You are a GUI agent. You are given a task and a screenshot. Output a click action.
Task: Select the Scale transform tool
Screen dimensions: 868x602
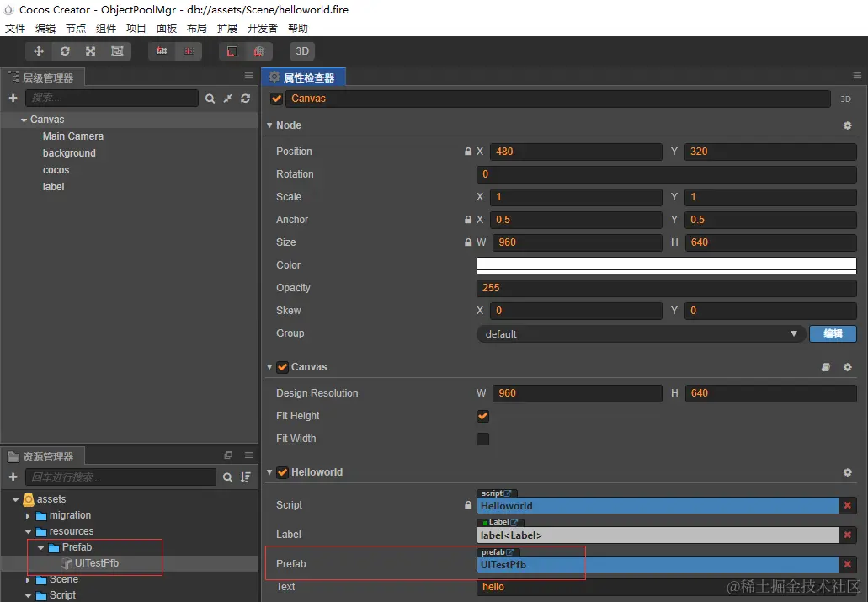point(91,51)
